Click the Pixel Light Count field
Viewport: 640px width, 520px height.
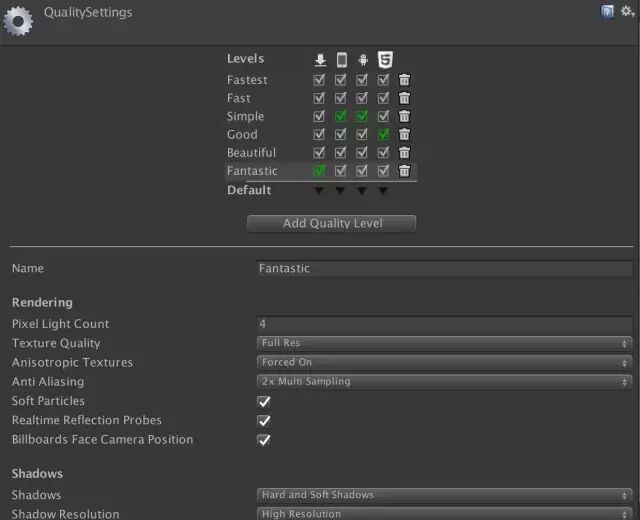tap(444, 324)
